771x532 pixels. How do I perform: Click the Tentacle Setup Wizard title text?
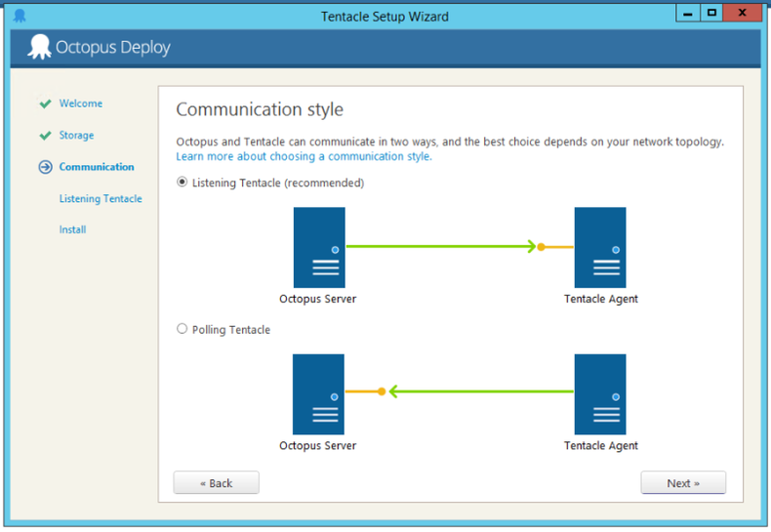coord(385,17)
